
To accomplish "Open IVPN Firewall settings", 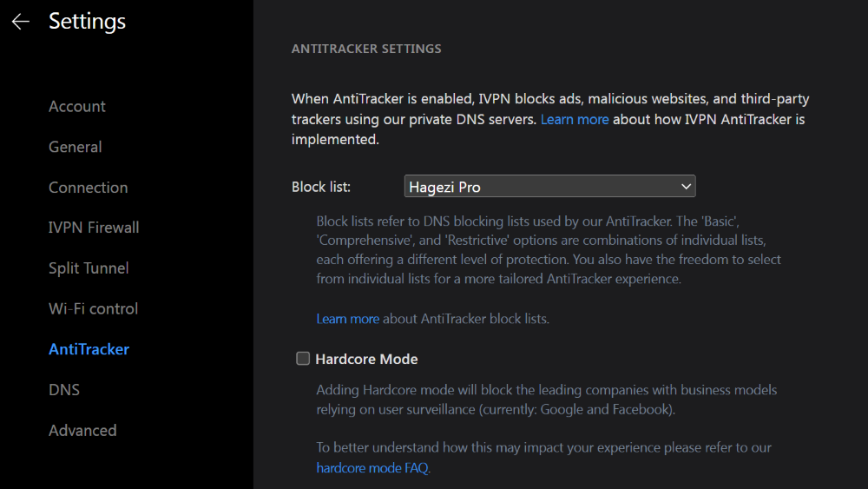I will 94,228.
